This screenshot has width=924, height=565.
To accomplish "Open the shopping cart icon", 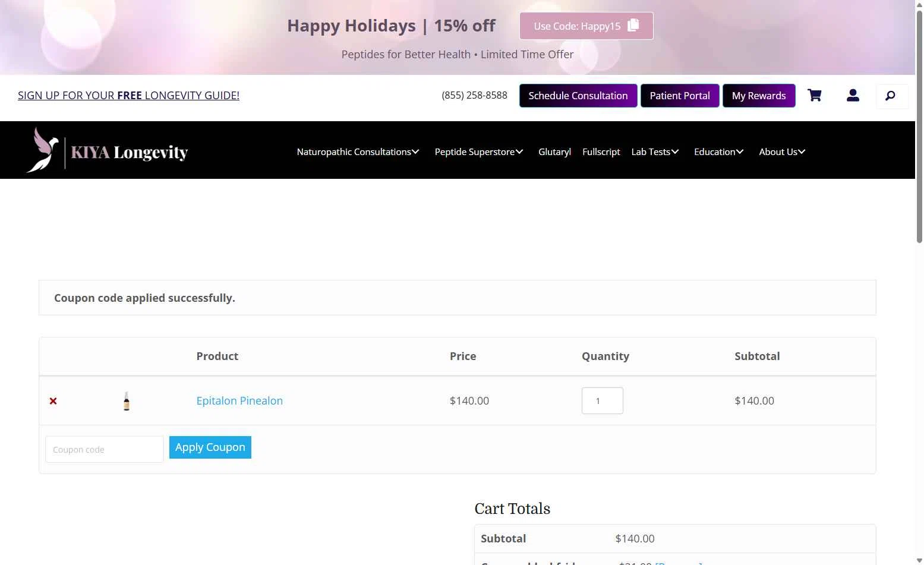I will 815,95.
